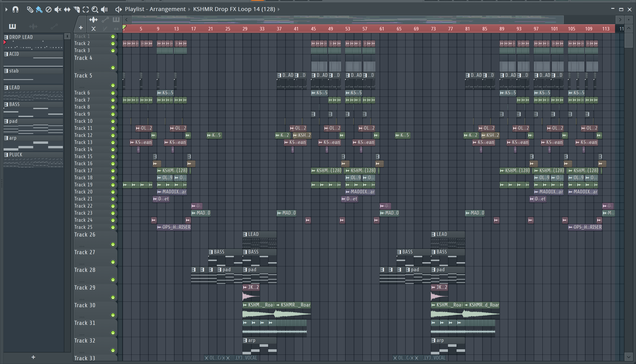Show patterns in picker via piano icon

[12, 26]
